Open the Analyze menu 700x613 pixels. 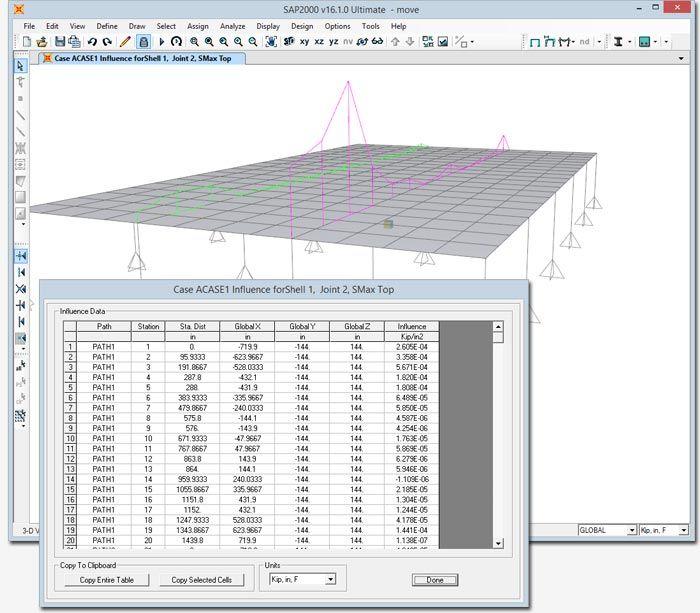(232, 26)
